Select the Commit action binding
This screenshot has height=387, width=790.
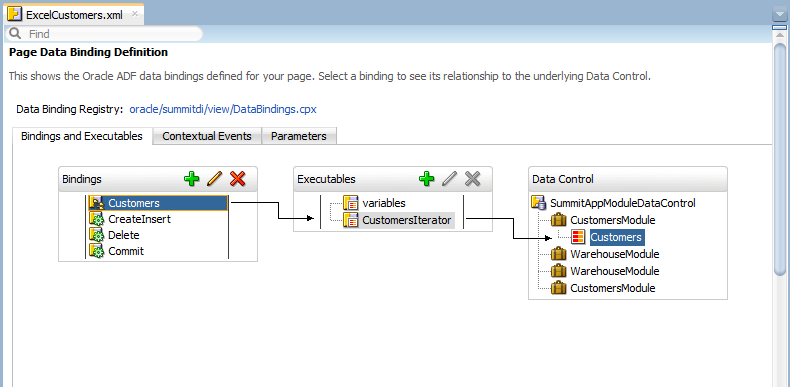click(126, 251)
